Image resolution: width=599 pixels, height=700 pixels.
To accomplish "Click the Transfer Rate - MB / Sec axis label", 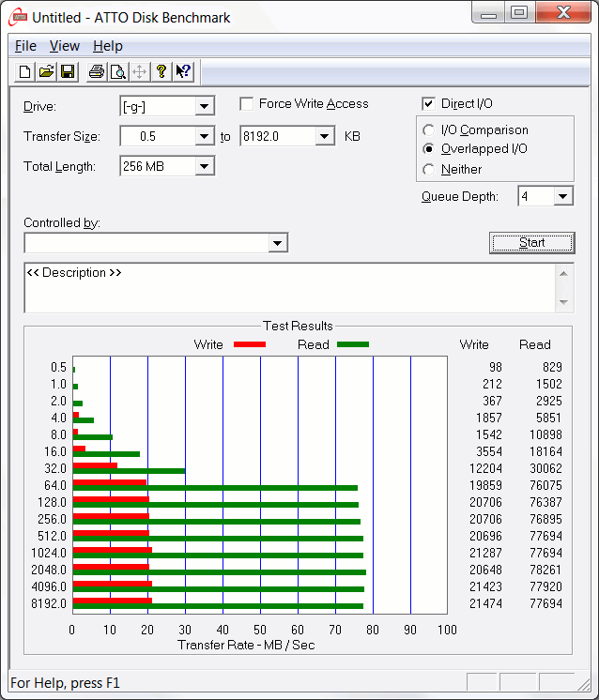I will point(246,645).
